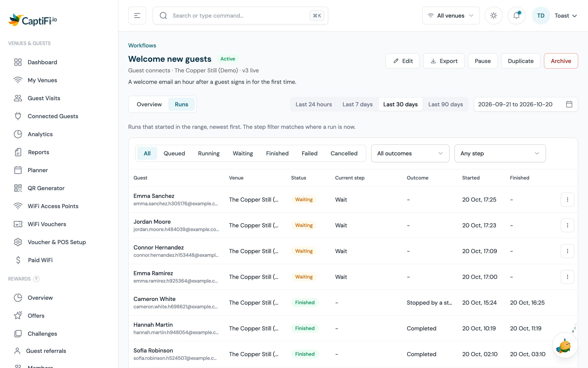
Task: Open the Toast user account menu
Action: tap(555, 16)
